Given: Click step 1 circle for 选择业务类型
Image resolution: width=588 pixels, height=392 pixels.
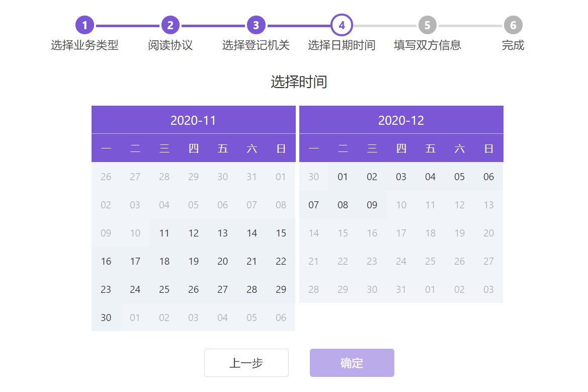Looking at the screenshot, I should tap(85, 25).
